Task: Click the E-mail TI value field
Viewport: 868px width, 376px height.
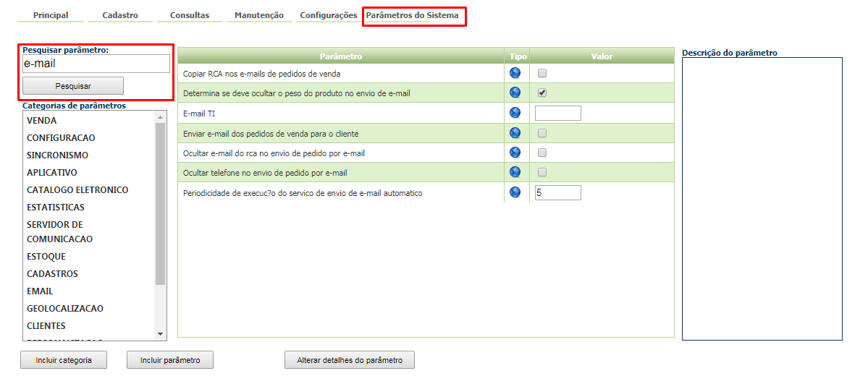Action: point(558,113)
